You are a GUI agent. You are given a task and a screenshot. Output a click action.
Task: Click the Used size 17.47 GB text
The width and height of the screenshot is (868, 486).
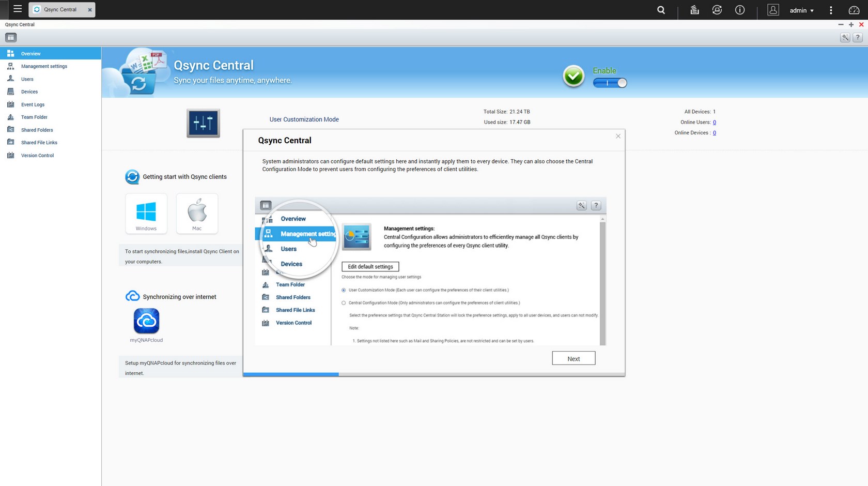coord(507,122)
